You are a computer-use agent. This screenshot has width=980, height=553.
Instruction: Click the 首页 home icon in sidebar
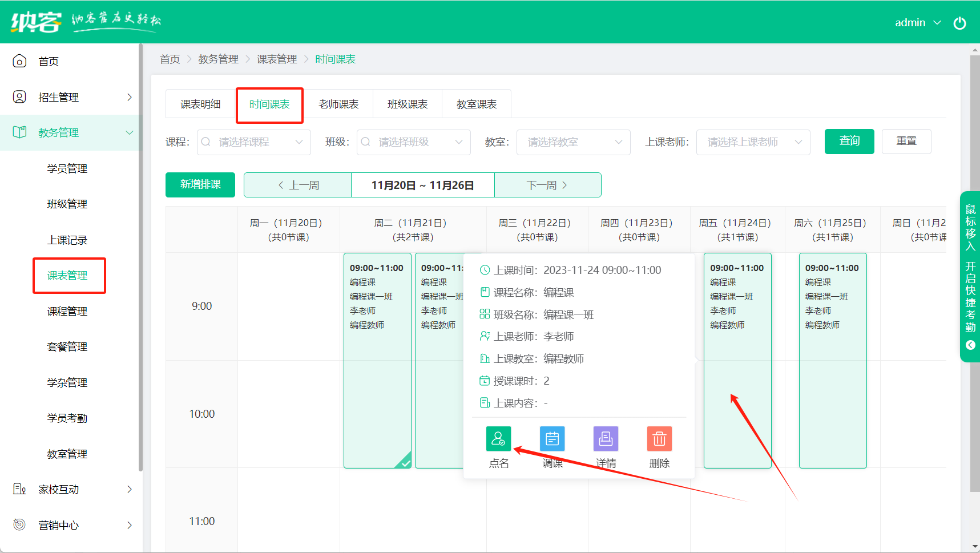point(19,61)
